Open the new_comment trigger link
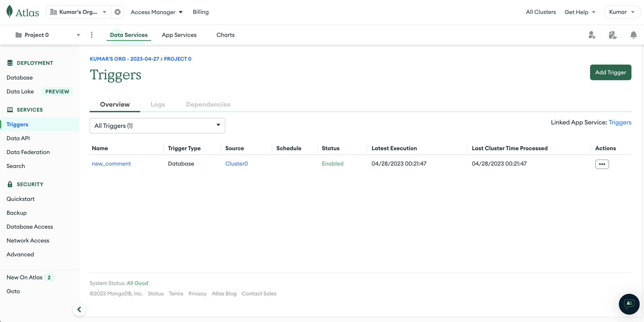Image resolution: width=644 pixels, height=322 pixels. point(111,163)
